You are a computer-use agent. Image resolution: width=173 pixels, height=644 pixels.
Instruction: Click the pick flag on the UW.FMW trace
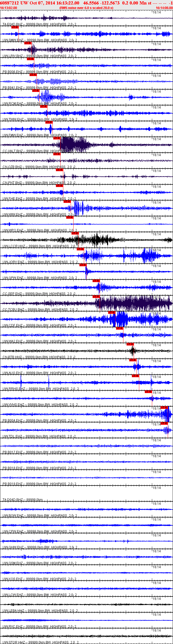49,122
